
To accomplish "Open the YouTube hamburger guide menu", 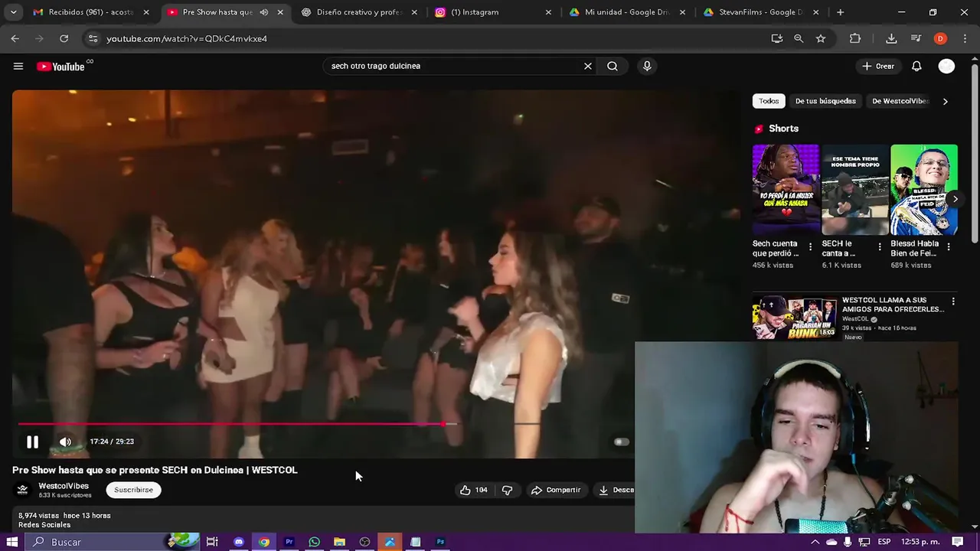I will coord(18,66).
